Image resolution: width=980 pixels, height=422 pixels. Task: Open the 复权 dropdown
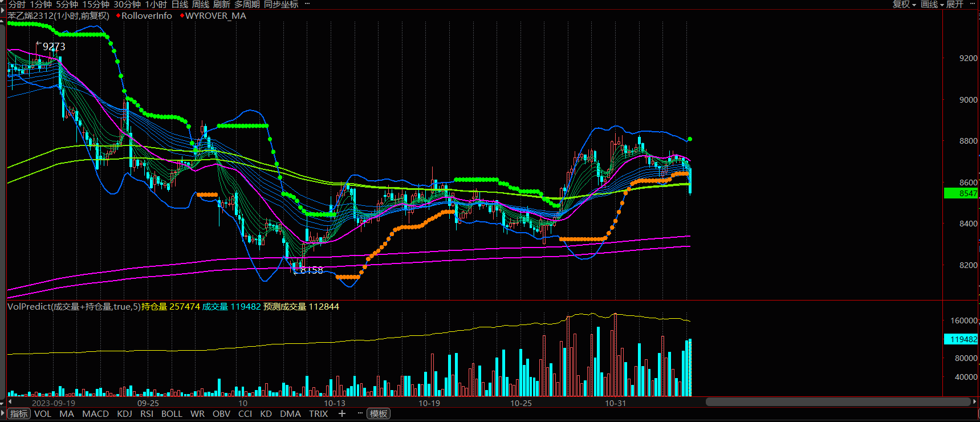pos(904,5)
